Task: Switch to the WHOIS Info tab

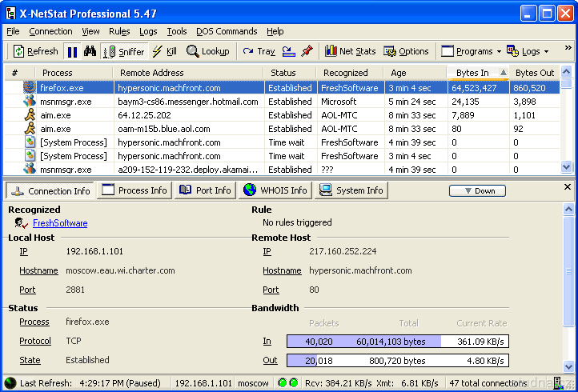Action: pyautogui.click(x=274, y=190)
